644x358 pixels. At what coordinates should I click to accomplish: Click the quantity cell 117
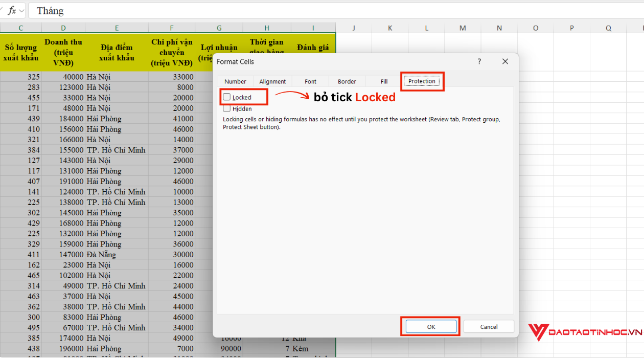[x=21, y=171]
